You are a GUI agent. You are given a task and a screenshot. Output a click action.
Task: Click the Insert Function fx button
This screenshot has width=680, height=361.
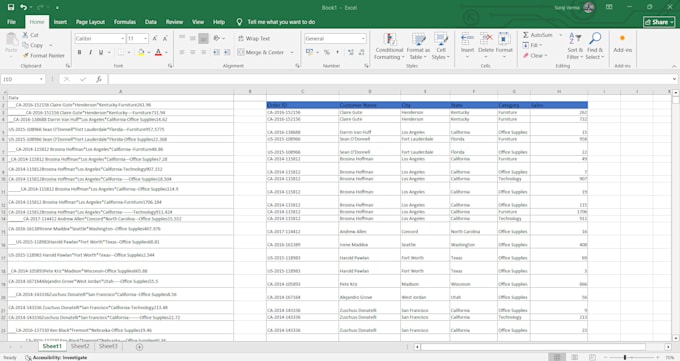99,79
